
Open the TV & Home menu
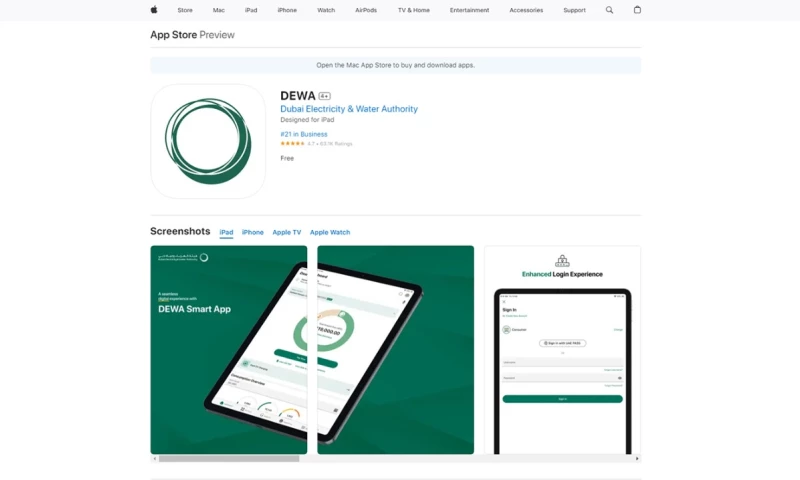pyautogui.click(x=414, y=10)
